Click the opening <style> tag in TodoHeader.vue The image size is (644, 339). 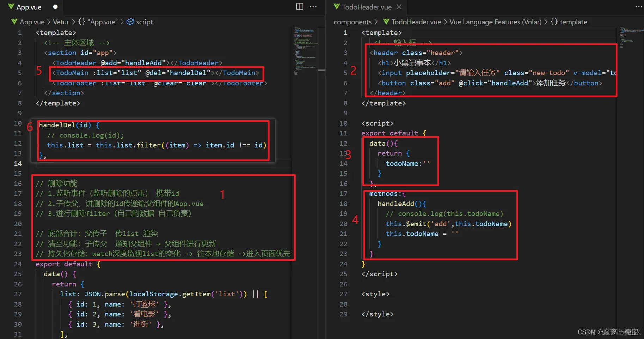coord(375,294)
